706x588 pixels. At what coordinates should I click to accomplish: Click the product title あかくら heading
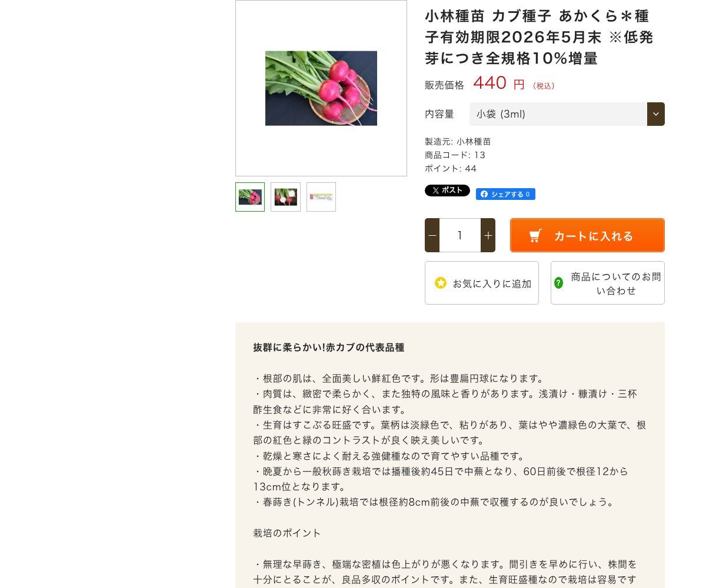tap(539, 37)
